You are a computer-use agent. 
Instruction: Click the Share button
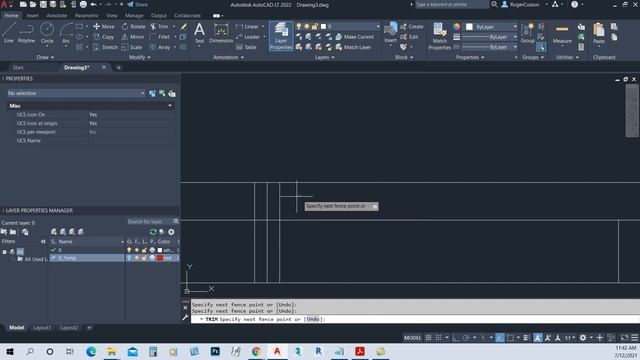click(138, 4)
